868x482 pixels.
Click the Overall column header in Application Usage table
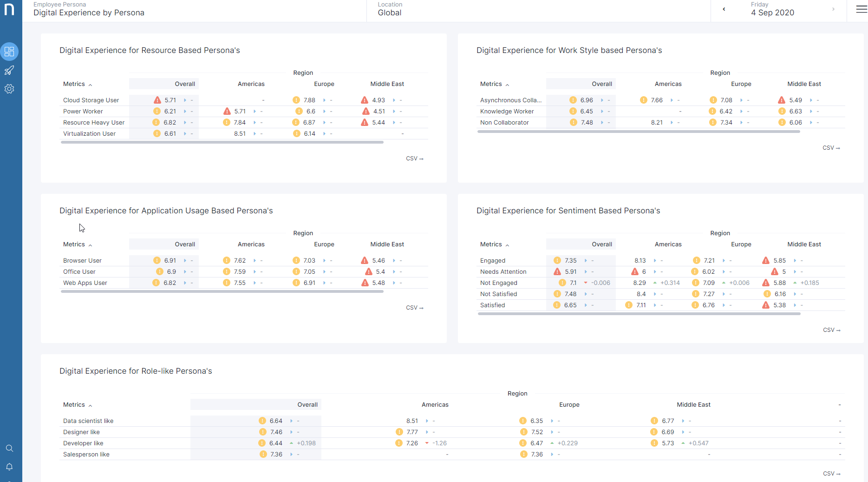(185, 244)
